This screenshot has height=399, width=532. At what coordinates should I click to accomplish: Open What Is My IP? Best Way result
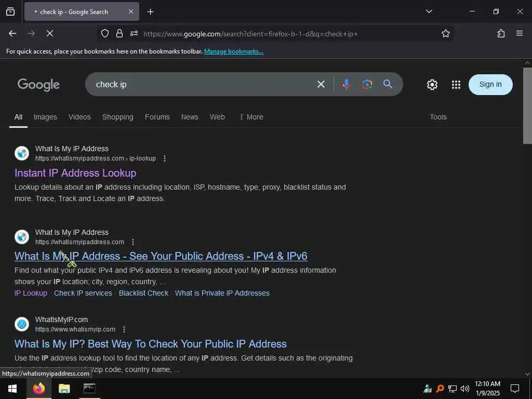coord(150,344)
